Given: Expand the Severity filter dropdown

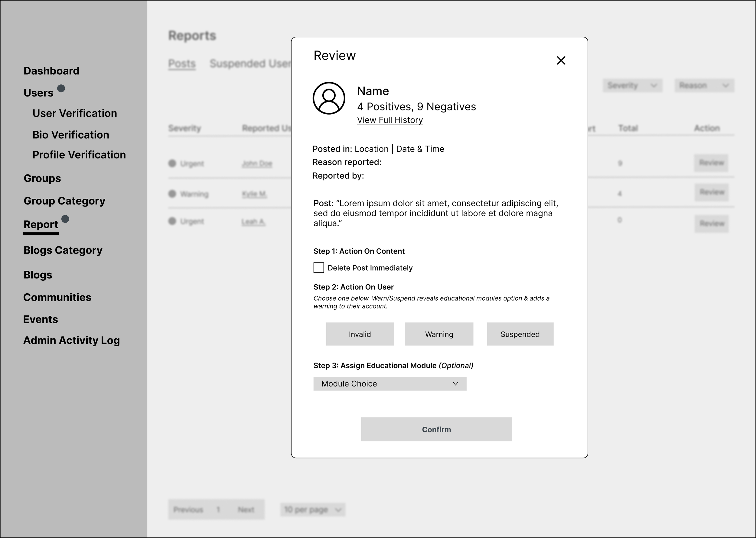Looking at the screenshot, I should coord(632,86).
